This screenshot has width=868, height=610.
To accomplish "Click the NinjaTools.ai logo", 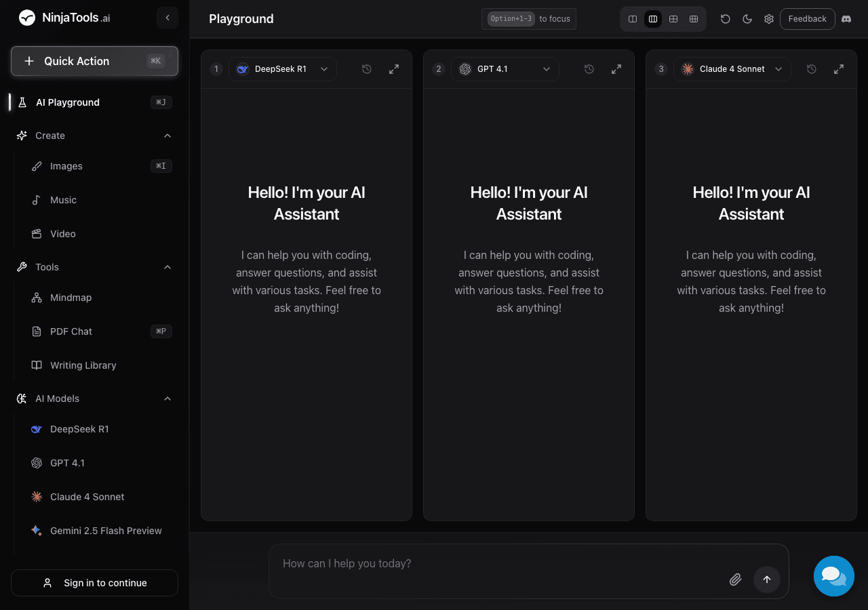I will pyautogui.click(x=64, y=18).
